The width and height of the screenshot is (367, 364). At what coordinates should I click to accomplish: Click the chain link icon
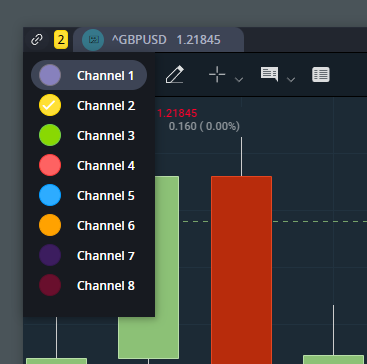pos(37,40)
